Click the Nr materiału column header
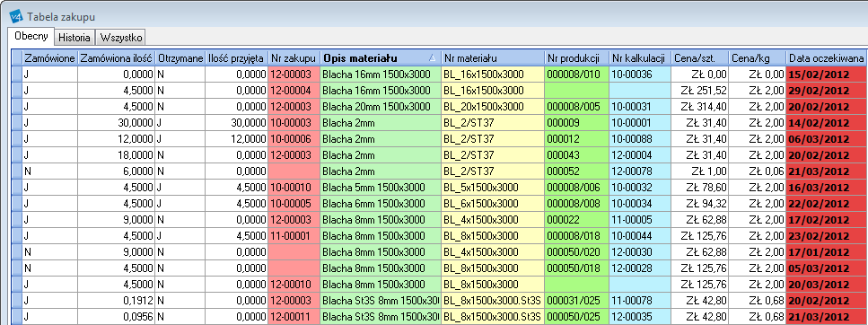The image size is (868, 325). tap(493, 57)
